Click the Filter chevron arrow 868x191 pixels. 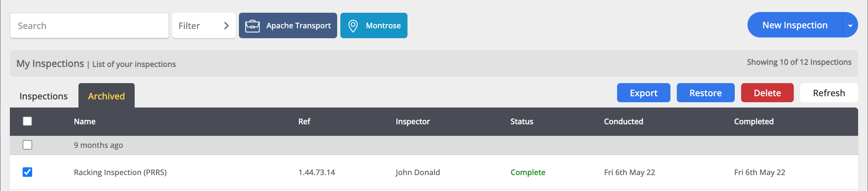(227, 26)
